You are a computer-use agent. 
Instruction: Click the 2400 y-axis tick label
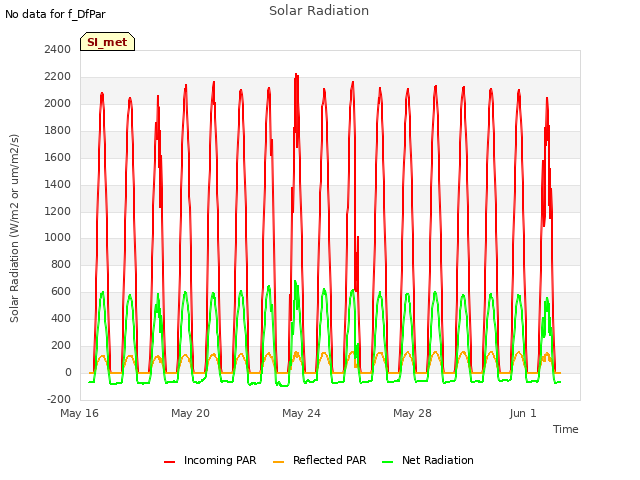click(x=58, y=49)
